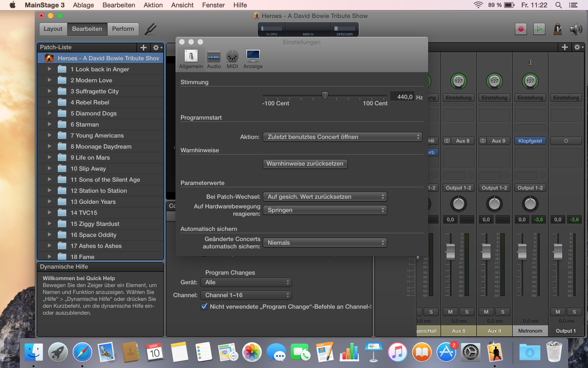Expand the 1 Look back in Anger folder
588x368 pixels.
pyautogui.click(x=50, y=69)
